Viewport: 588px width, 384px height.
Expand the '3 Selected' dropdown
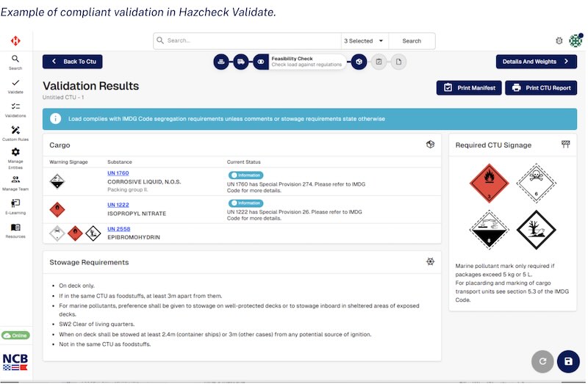[365, 41]
